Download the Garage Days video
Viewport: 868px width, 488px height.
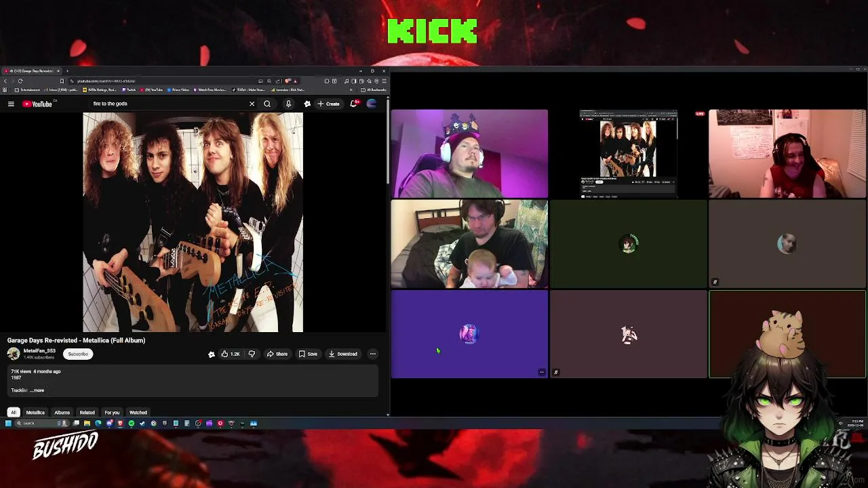coord(342,354)
